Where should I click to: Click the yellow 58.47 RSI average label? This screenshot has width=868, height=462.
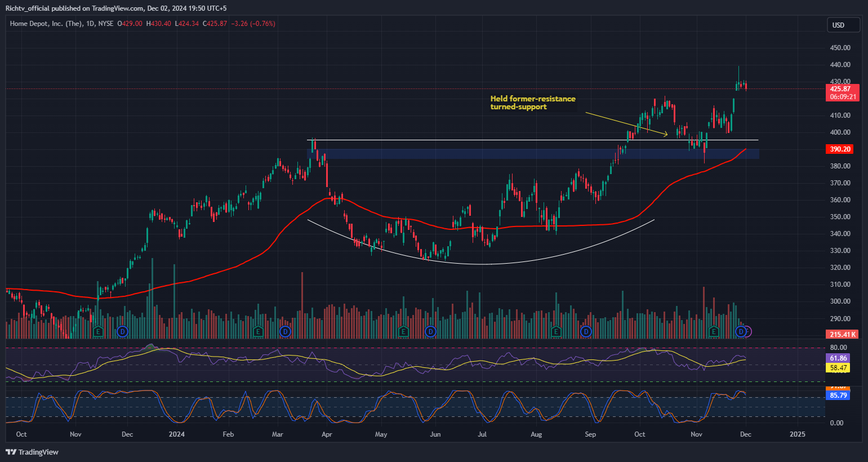point(838,368)
